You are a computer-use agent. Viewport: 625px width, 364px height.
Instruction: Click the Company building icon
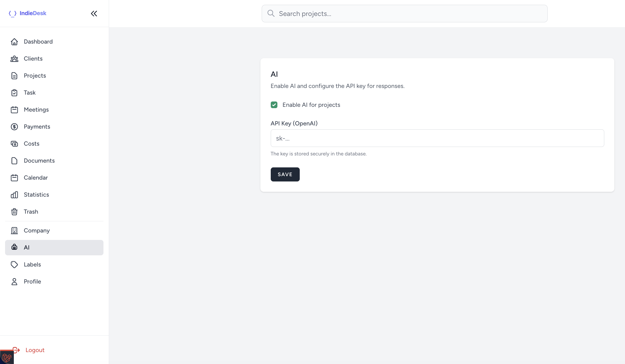pos(14,231)
